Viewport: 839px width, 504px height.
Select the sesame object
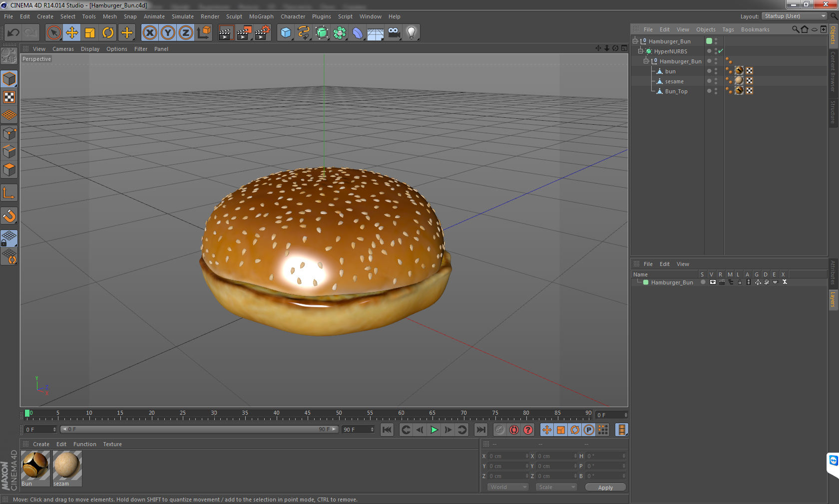[x=674, y=81]
